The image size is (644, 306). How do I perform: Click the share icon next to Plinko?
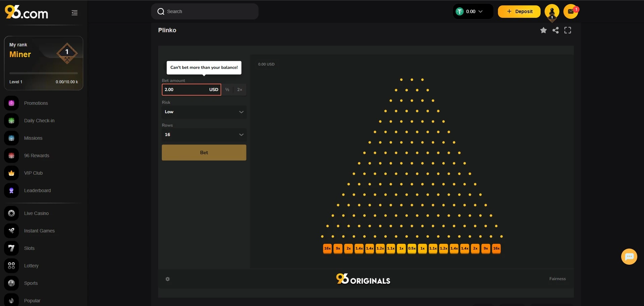tap(556, 30)
